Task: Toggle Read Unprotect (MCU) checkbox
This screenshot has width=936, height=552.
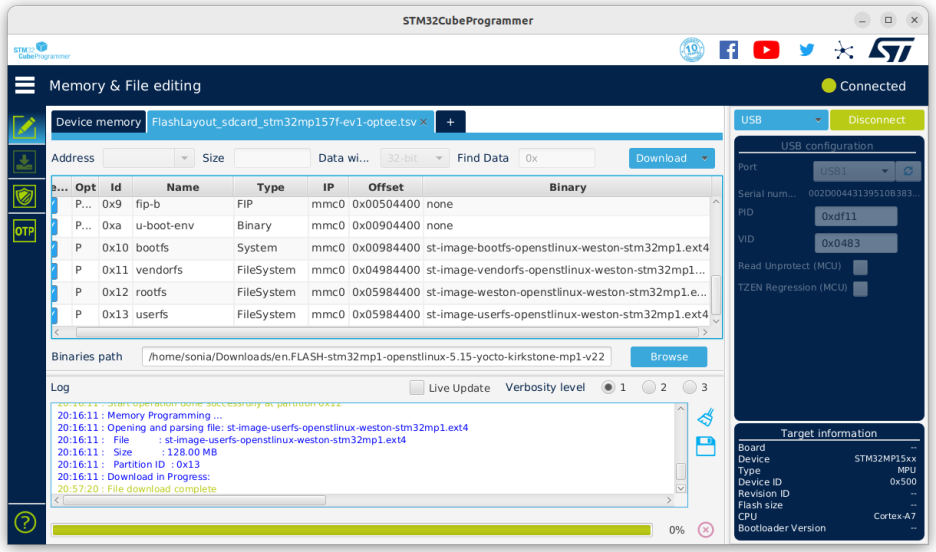Action: [860, 267]
